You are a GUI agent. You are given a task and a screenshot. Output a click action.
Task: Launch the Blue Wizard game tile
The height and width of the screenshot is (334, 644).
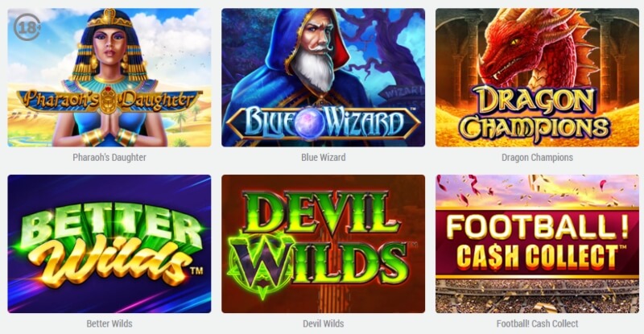pyautogui.click(x=324, y=77)
